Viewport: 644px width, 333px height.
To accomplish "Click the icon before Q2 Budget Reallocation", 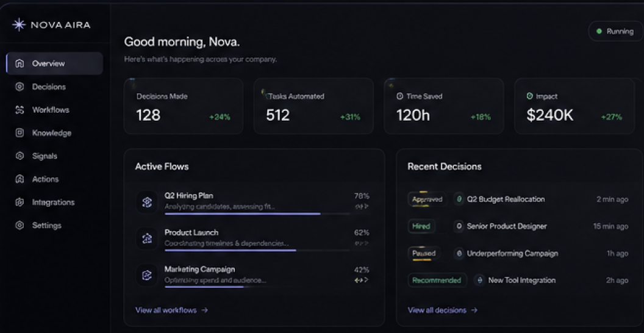I will point(459,199).
